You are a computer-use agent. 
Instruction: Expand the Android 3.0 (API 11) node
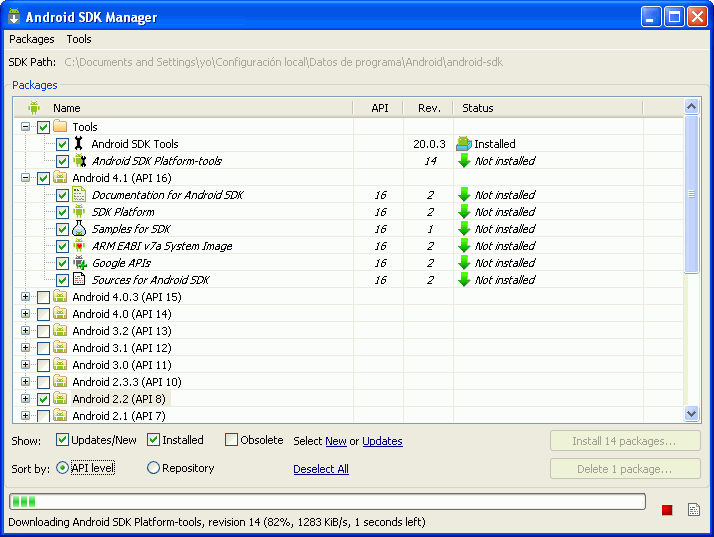tap(26, 364)
